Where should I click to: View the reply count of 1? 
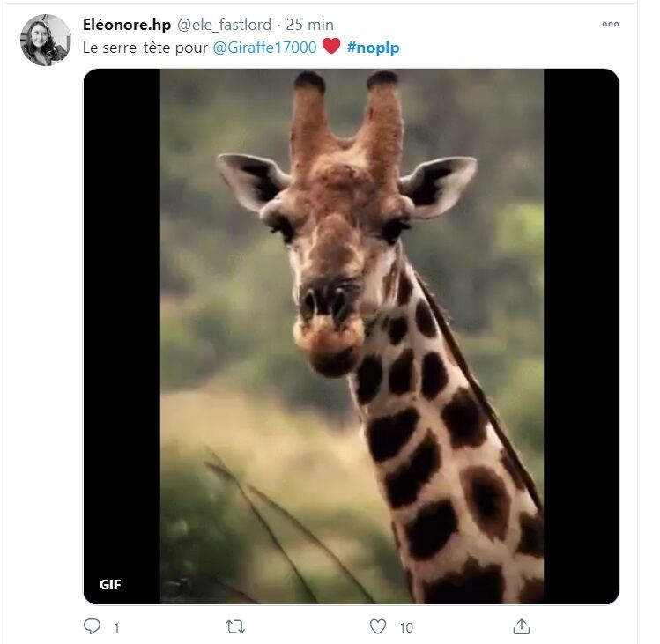pyautogui.click(x=116, y=627)
